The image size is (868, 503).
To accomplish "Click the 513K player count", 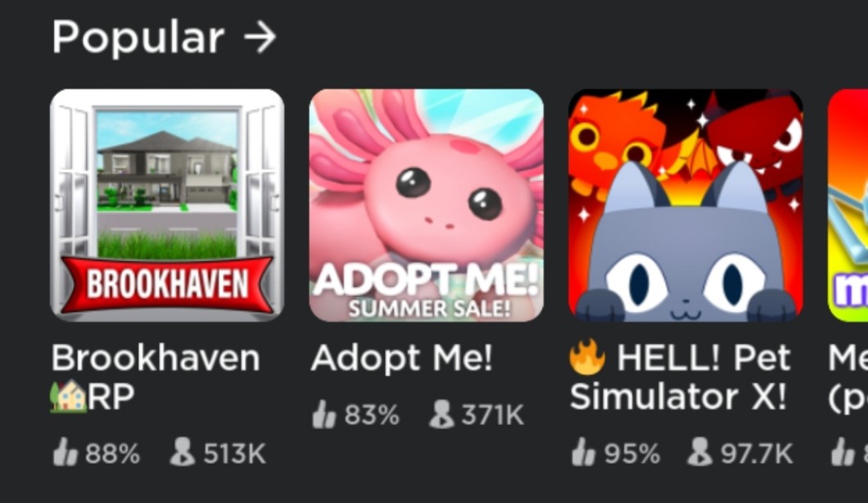I will (x=234, y=453).
